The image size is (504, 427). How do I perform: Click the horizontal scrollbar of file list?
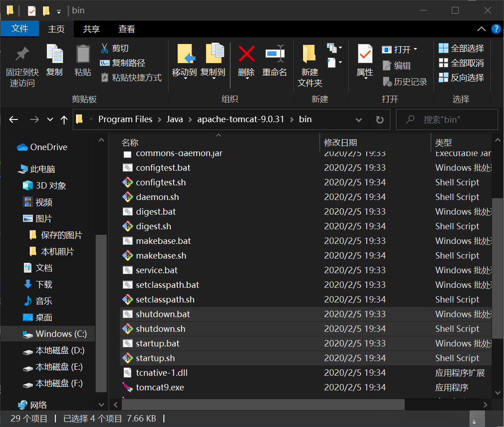coord(263,405)
